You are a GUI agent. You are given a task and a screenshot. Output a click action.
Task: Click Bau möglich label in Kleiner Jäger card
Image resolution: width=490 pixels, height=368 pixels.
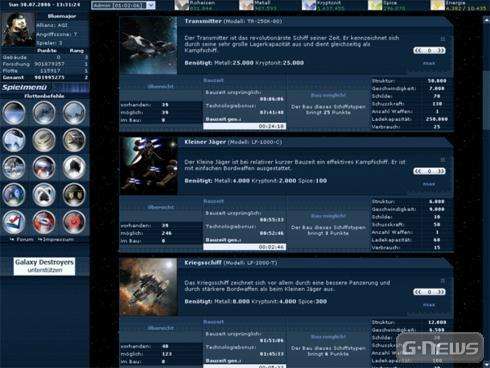pyautogui.click(x=328, y=216)
